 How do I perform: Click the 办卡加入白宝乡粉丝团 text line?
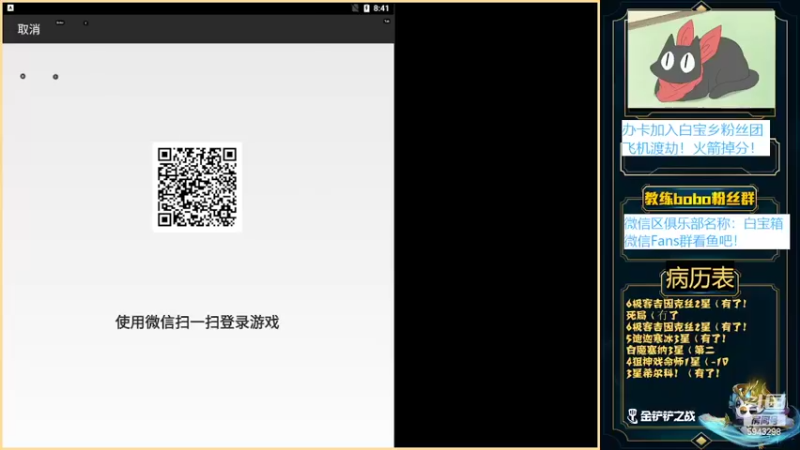pyautogui.click(x=692, y=130)
